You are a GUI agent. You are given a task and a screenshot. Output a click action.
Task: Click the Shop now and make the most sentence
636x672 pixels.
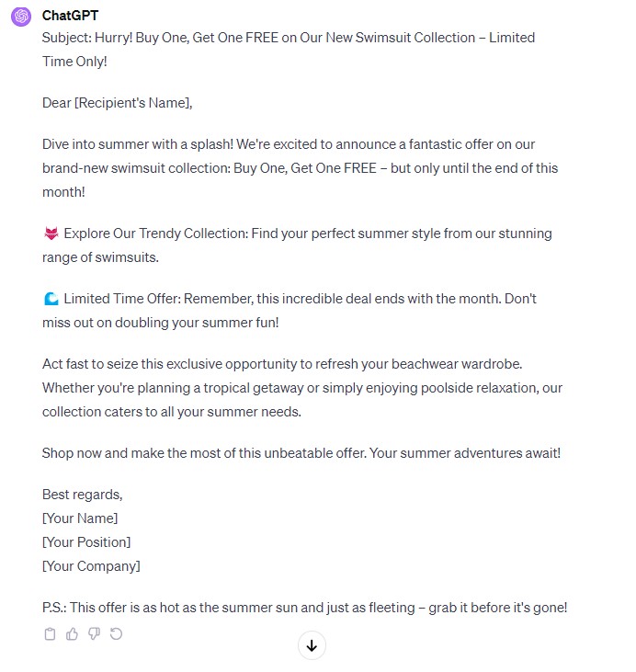pyautogui.click(x=301, y=453)
